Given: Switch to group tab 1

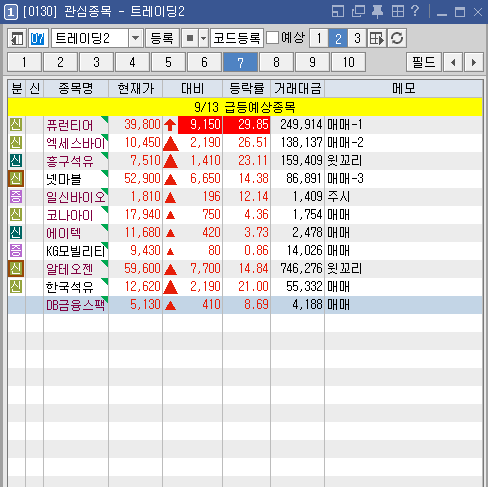Looking at the screenshot, I should pos(24,62).
